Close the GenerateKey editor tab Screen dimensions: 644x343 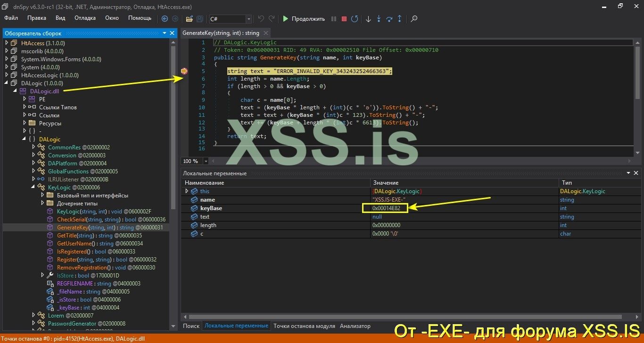tap(265, 33)
